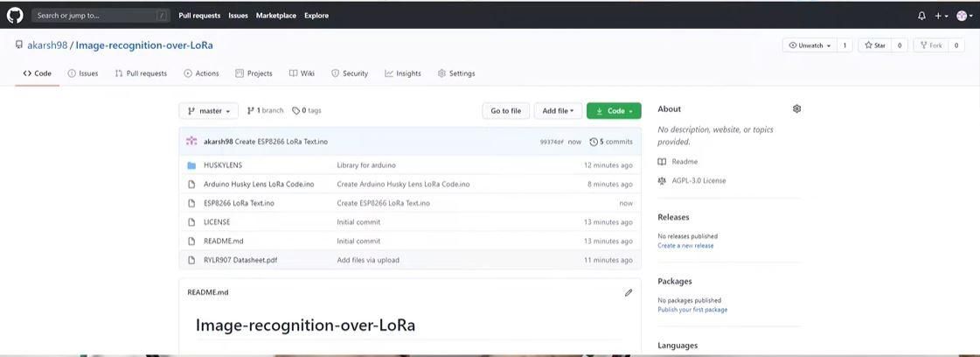Focus the Search or jump to field
This screenshot has width=980, height=357.
101,16
